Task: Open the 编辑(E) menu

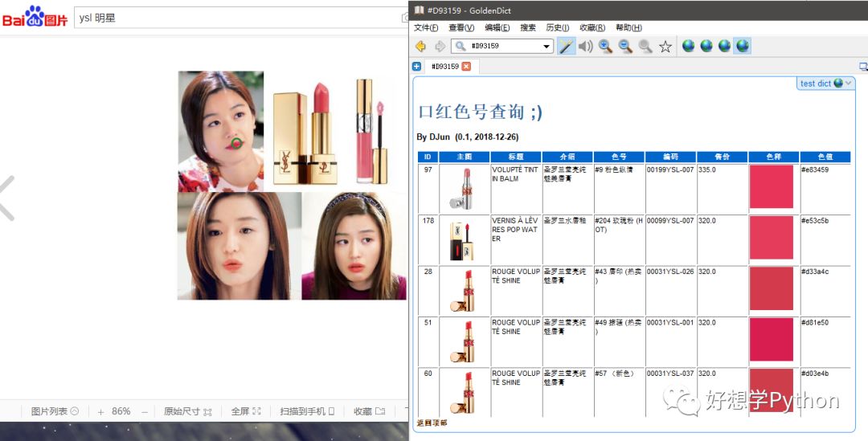Action: click(x=497, y=27)
